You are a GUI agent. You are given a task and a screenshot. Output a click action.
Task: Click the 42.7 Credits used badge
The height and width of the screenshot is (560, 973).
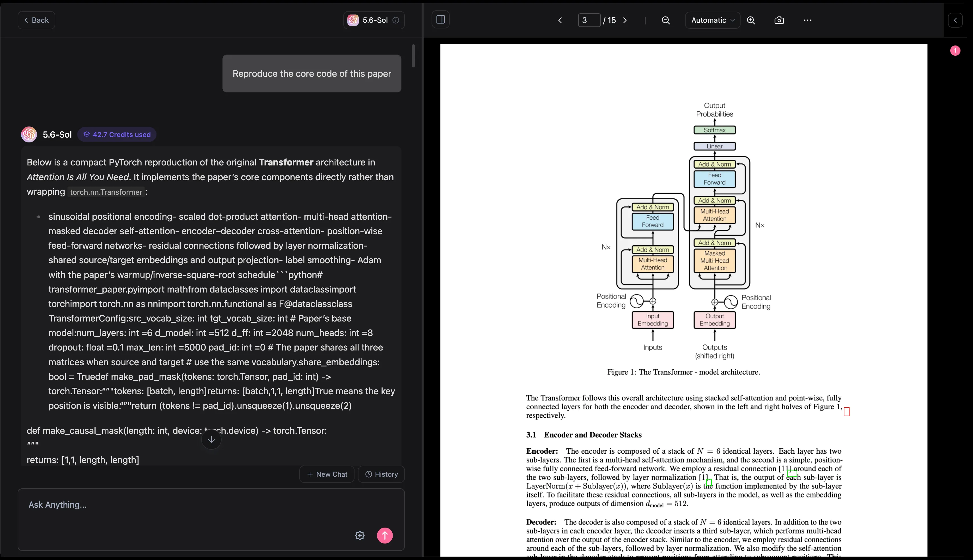coord(117,134)
